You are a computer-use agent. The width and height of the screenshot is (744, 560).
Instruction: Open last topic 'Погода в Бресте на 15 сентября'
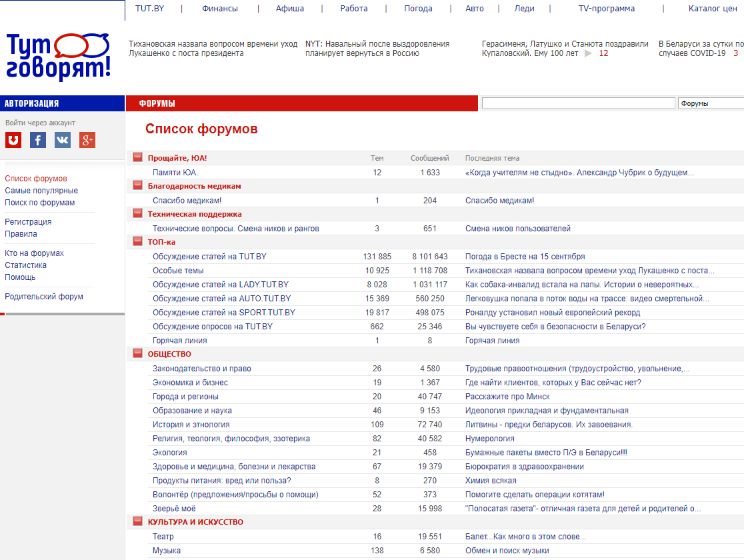(525, 257)
